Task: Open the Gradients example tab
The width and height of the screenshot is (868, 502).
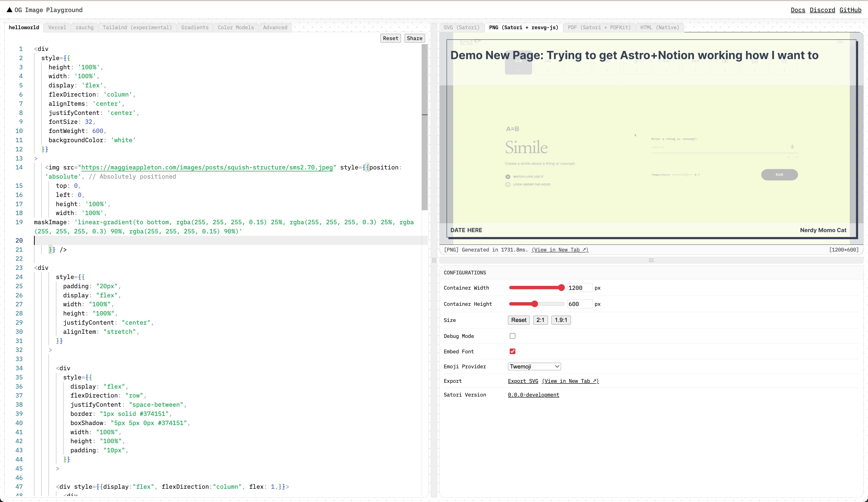Action: coord(195,27)
